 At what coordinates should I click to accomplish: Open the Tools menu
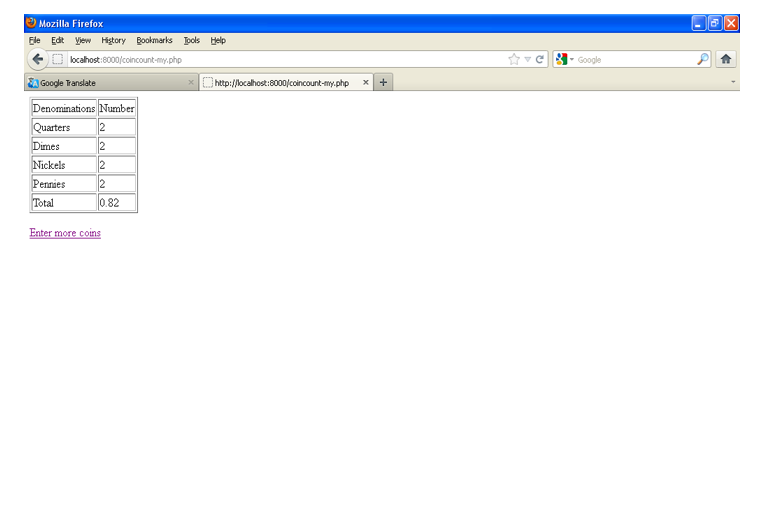[x=192, y=40]
